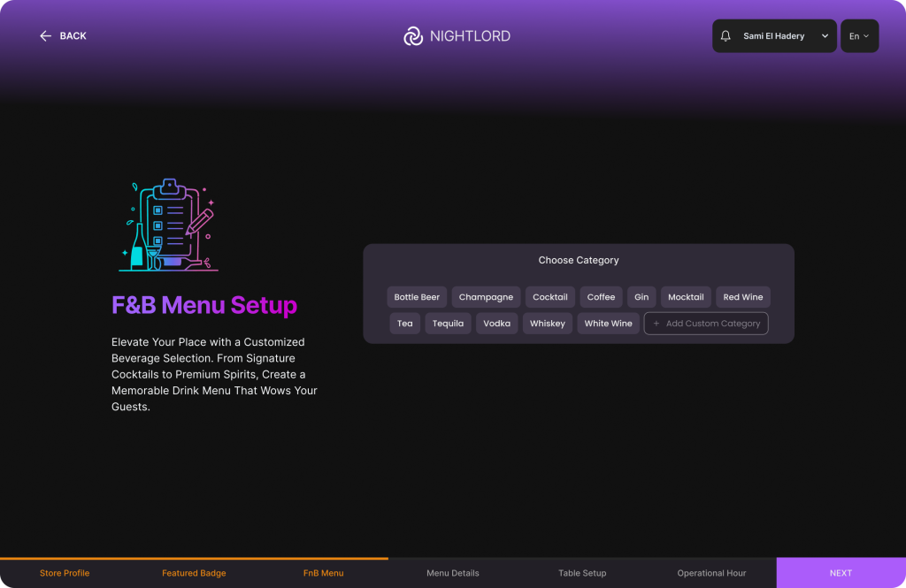Click the BACK text link

click(x=73, y=36)
